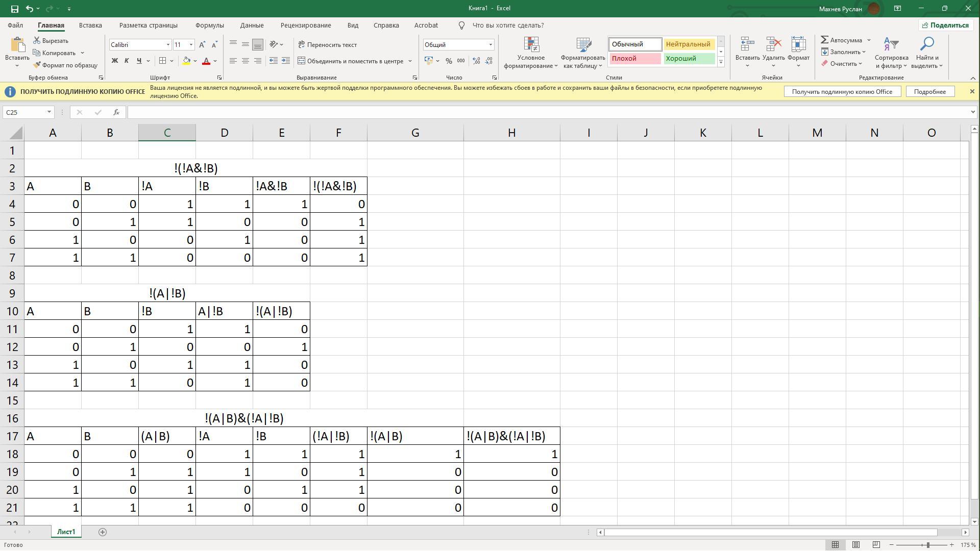Click the Insert Function fx icon
The image size is (980, 551).
click(x=116, y=112)
